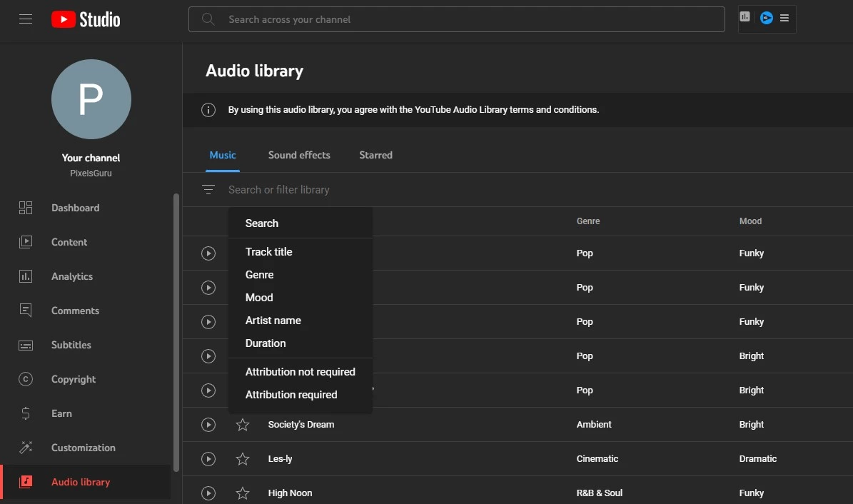Go to Customization in the sidebar

click(x=83, y=448)
